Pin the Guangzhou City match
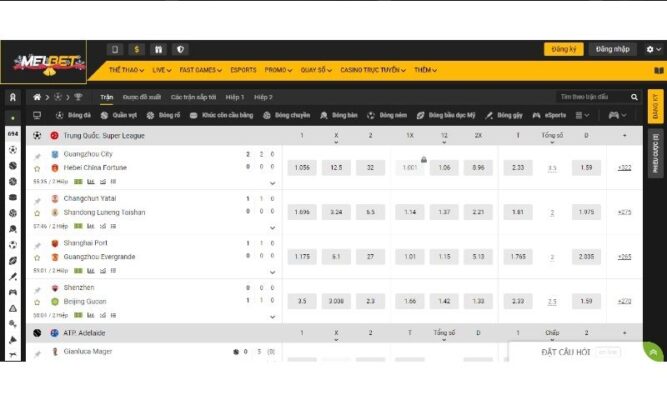667x400 pixels. point(37,156)
